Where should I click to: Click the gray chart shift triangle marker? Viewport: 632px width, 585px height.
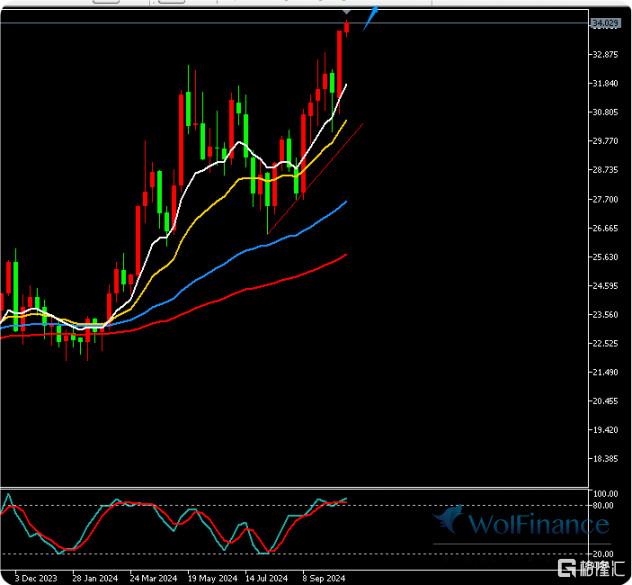(x=346, y=12)
